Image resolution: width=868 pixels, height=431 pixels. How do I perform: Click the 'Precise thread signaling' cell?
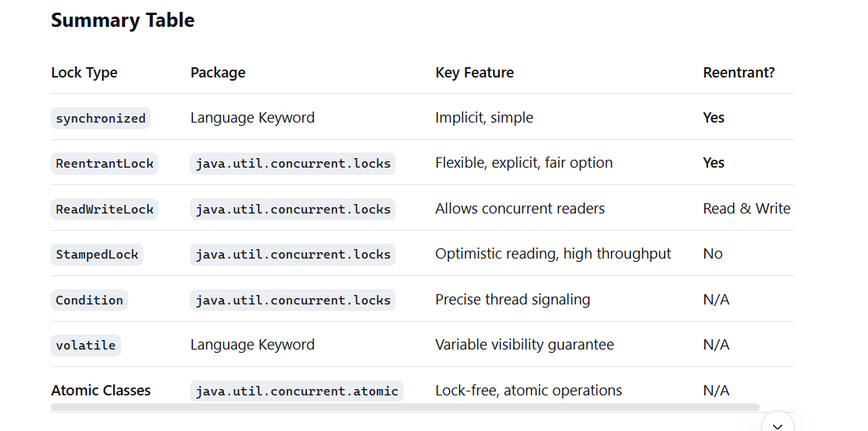512,300
